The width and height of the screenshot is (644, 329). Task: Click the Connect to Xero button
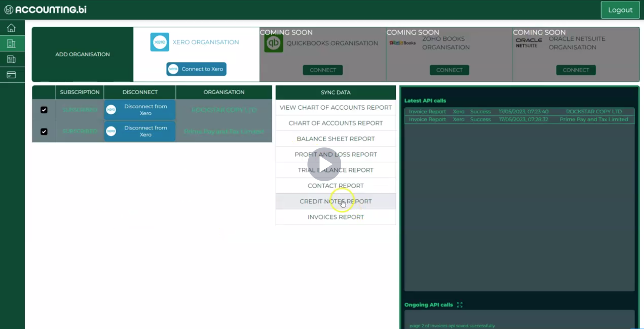click(x=196, y=68)
